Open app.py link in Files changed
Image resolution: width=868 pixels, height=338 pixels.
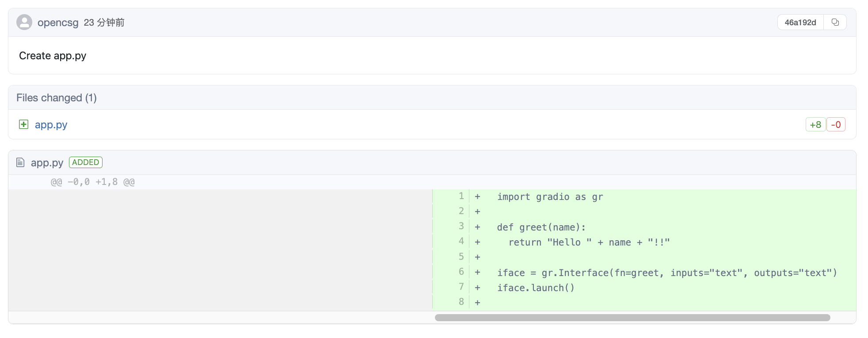51,125
